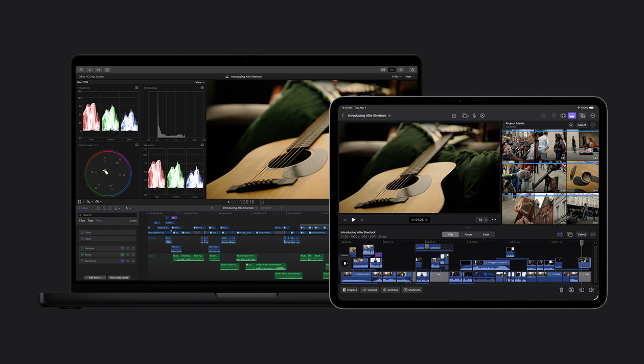This screenshot has height=364, width=644.
Task: Tap the share icon above the iPad viewer
Action: (454, 115)
